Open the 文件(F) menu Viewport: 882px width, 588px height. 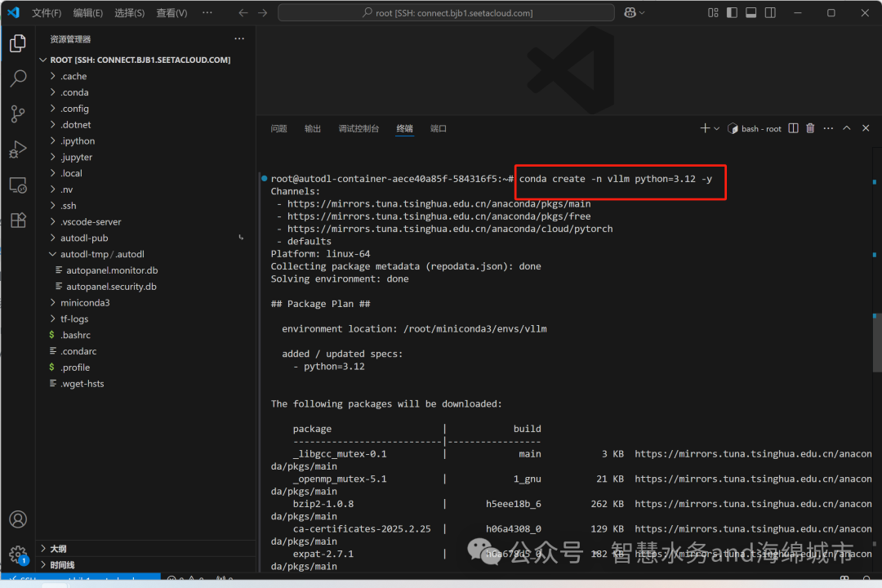pyautogui.click(x=46, y=12)
